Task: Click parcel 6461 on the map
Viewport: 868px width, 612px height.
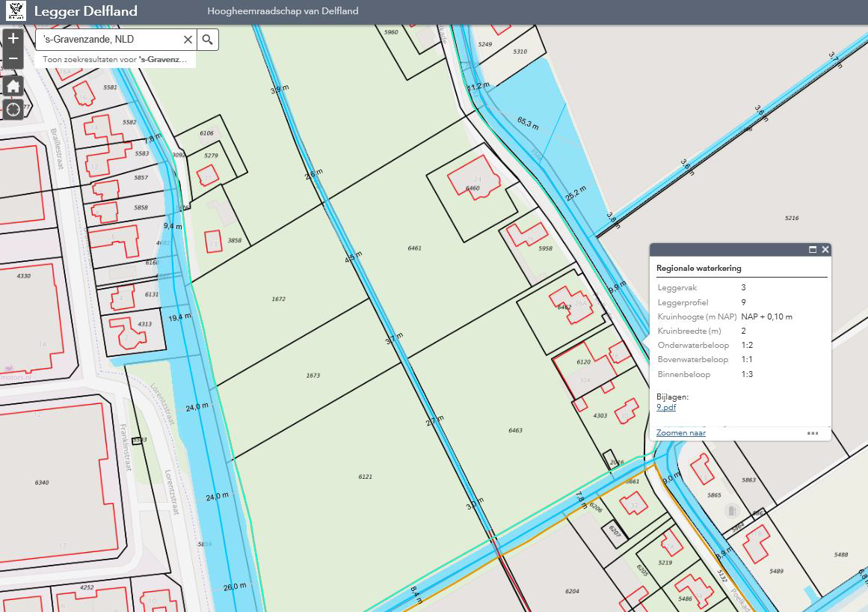Action: point(415,248)
